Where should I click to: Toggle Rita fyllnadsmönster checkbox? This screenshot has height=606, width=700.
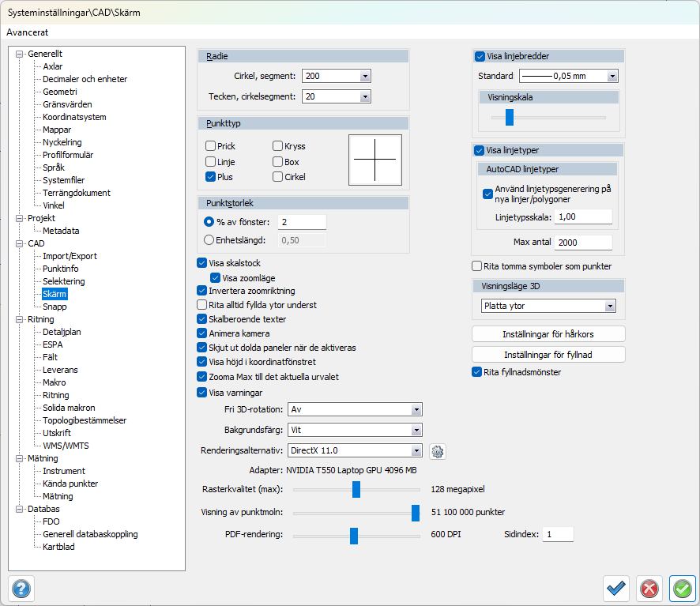[477, 372]
